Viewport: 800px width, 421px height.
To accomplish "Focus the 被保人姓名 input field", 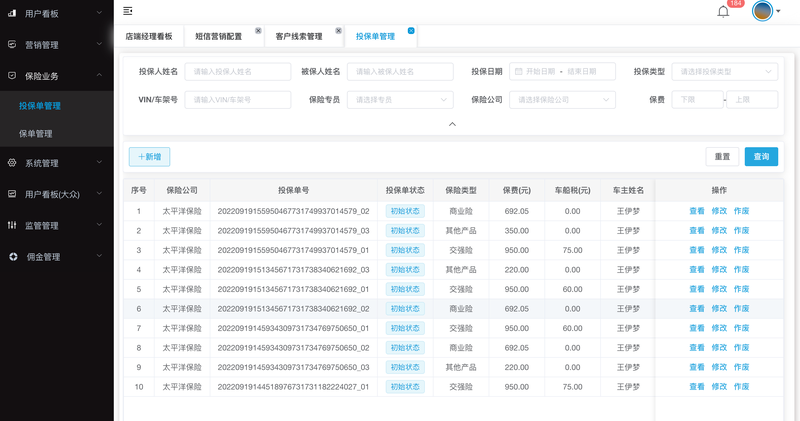I will point(400,71).
